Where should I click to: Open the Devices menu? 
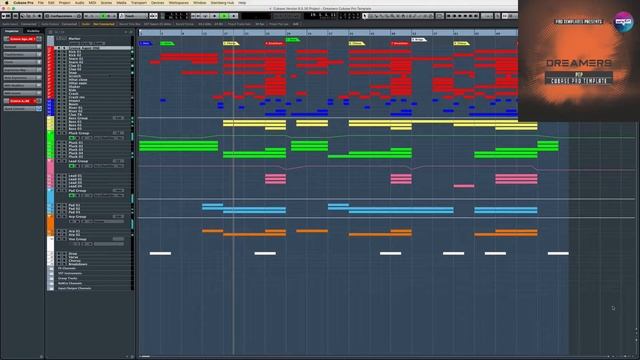pos(158,2)
